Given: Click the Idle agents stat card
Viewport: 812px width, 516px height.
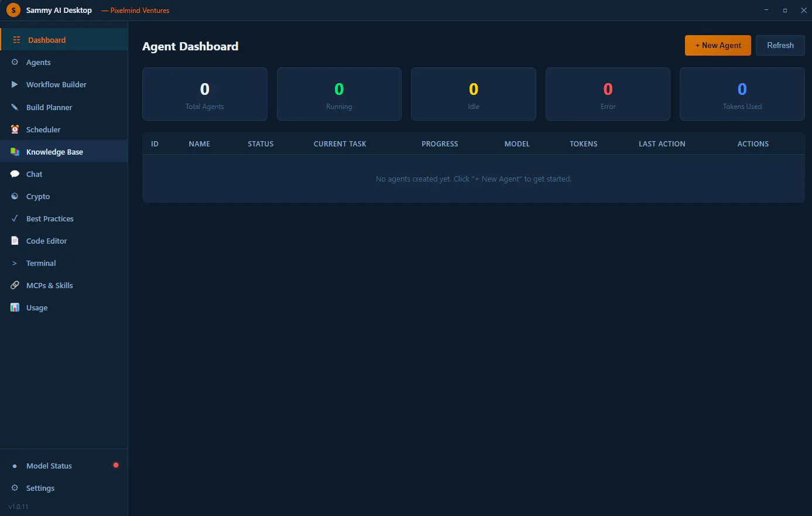Looking at the screenshot, I should click(474, 94).
